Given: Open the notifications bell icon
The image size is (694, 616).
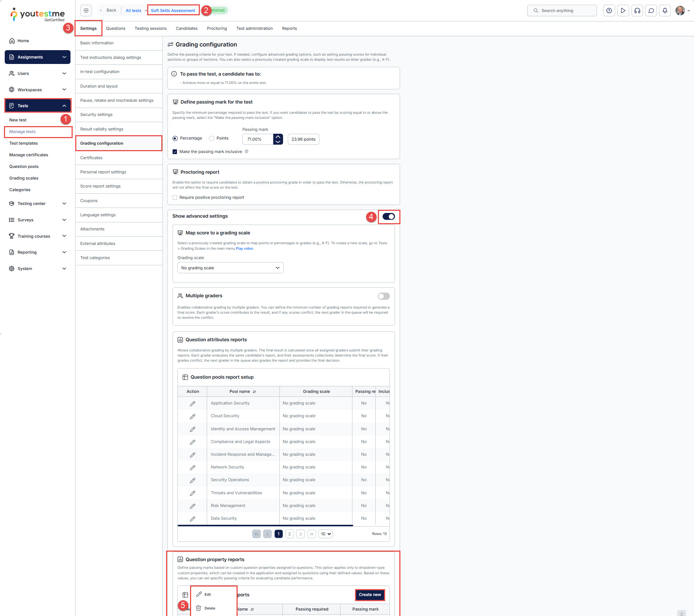Looking at the screenshot, I should coord(665,11).
